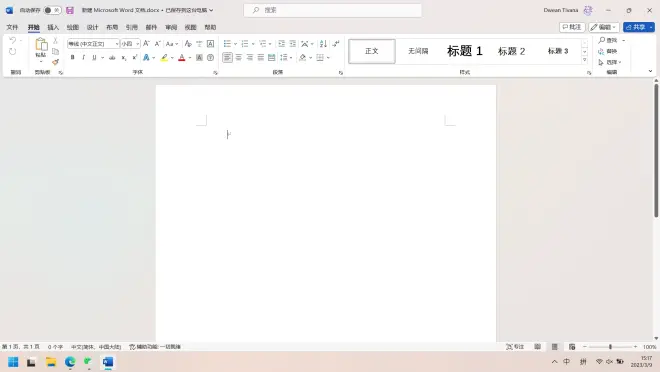The image size is (660, 372).
Task: Increase paragraph indent
Action: (293, 43)
